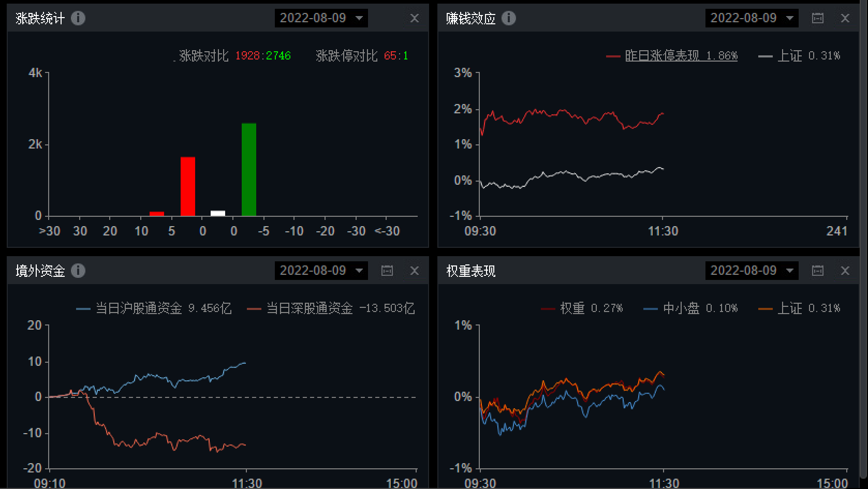Click the <-30 axis label in 涨跌统计
868x489 pixels.
click(387, 231)
